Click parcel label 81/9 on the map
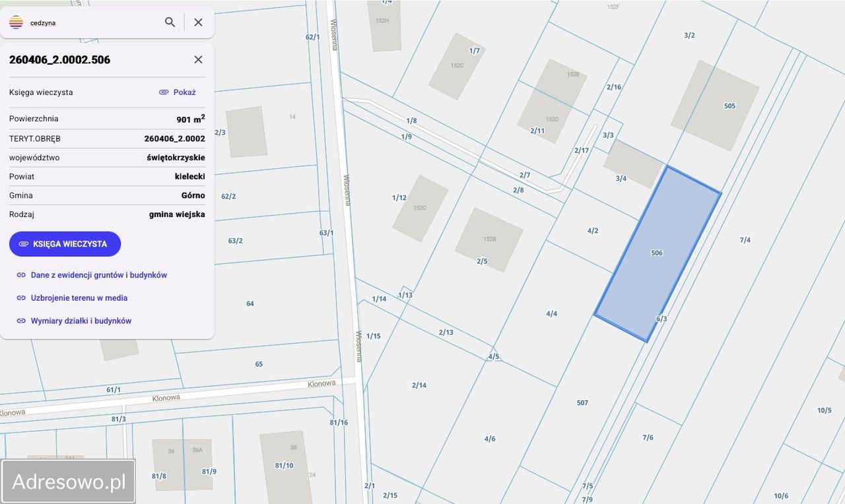 209,472
